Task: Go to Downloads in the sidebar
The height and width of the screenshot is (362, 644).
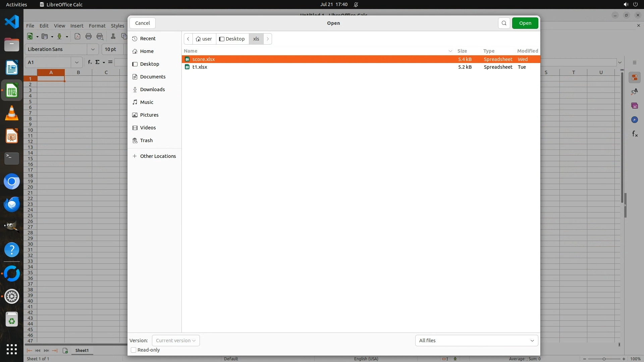Action: (x=152, y=89)
